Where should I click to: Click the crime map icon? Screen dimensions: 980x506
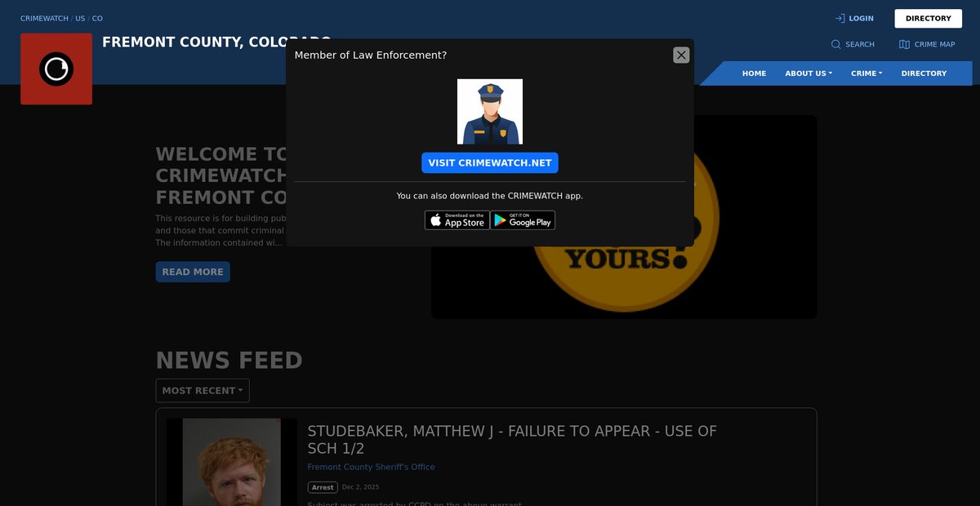click(x=904, y=44)
